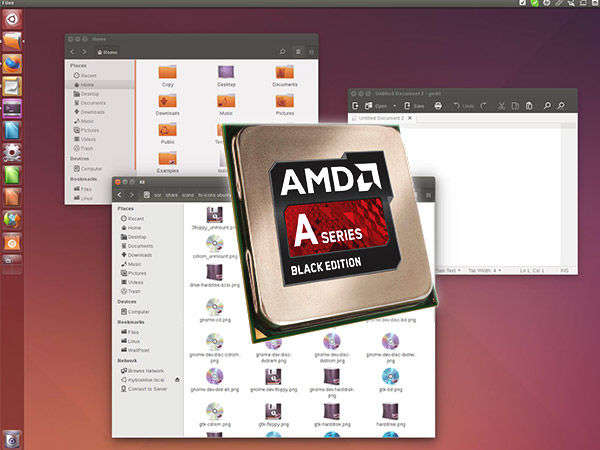Click the search icon in Home file window
Image resolution: width=600 pixels, height=450 pixels.
tap(283, 50)
